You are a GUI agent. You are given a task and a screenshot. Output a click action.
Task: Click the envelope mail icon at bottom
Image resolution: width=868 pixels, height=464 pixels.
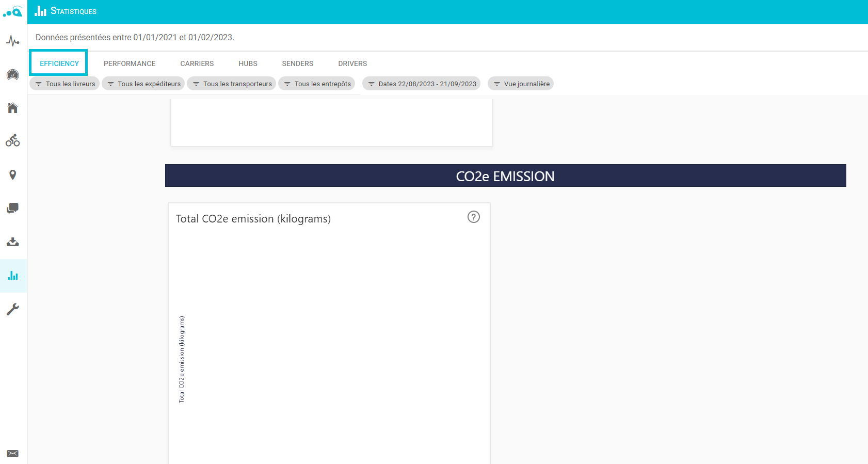[13, 454]
